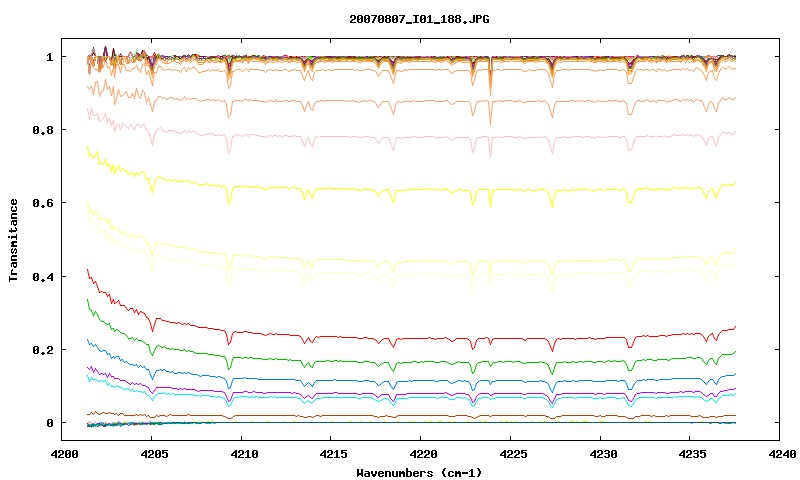Click the y-axis tick label 0.4
800x480 pixels.
(x=42, y=276)
